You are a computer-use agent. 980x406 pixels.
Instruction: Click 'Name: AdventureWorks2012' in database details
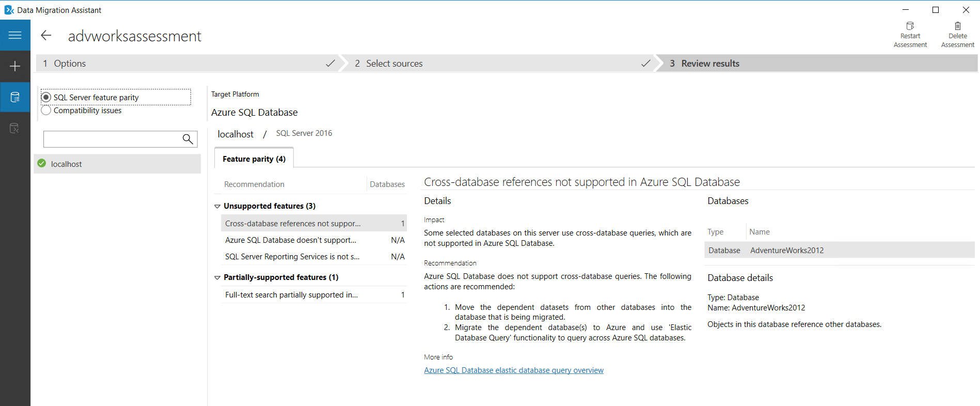coord(756,308)
